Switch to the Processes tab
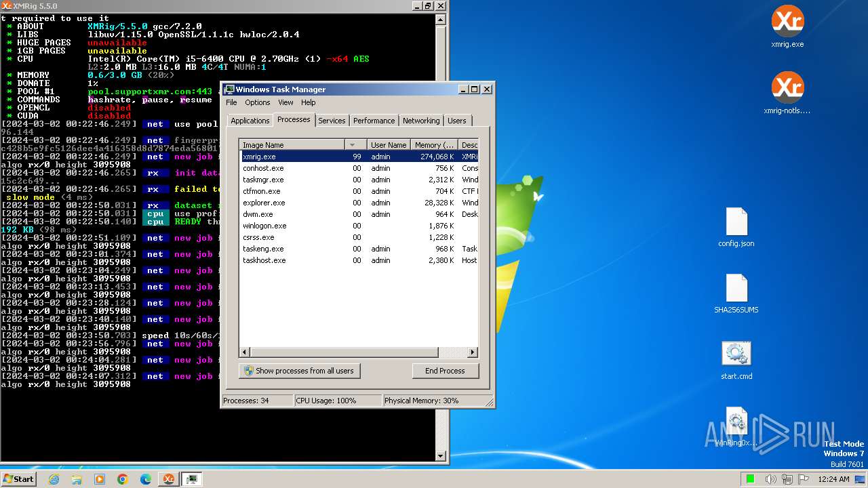 [294, 119]
